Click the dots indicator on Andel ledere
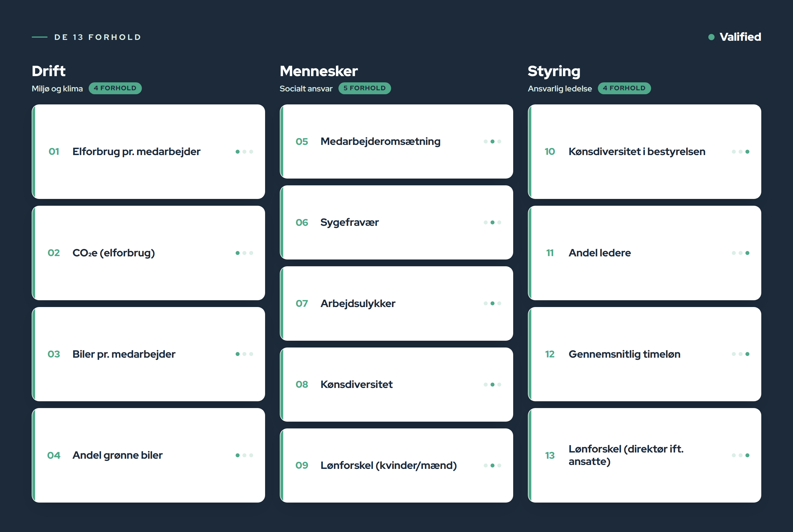 [741, 253]
